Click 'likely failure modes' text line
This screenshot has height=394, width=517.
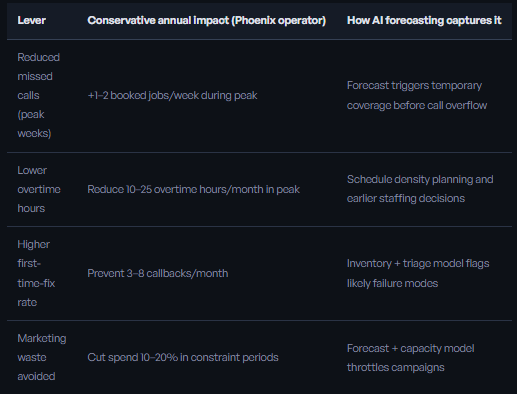coord(392,283)
